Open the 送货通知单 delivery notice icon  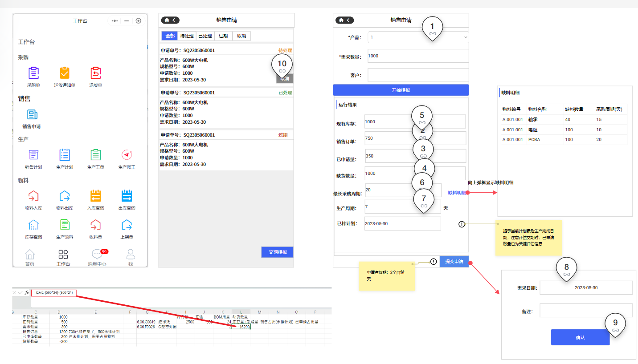(x=65, y=73)
